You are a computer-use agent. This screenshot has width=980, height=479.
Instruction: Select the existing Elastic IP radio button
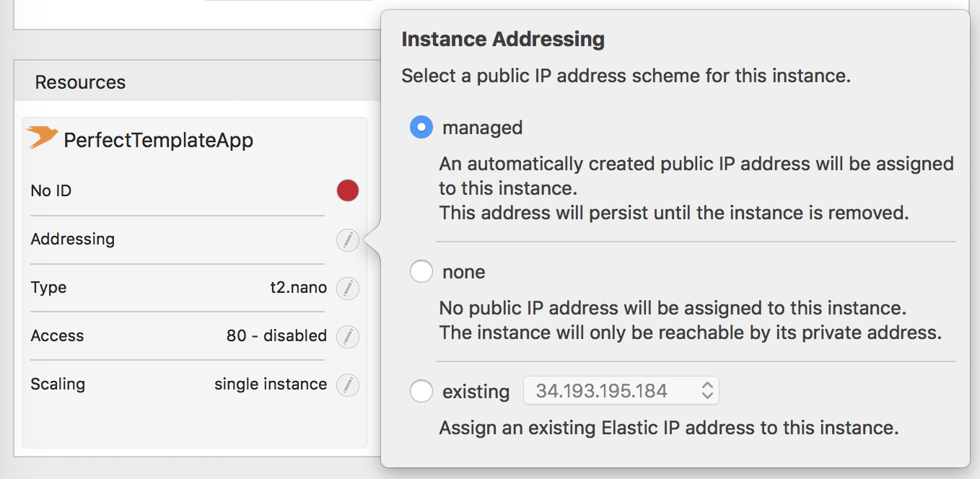tap(421, 392)
